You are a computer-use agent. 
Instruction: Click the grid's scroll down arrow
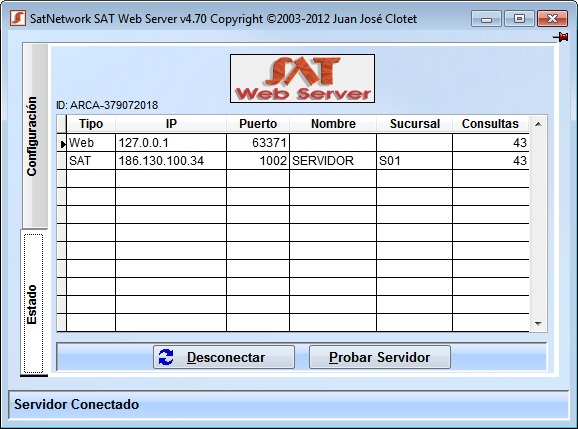coord(538,324)
